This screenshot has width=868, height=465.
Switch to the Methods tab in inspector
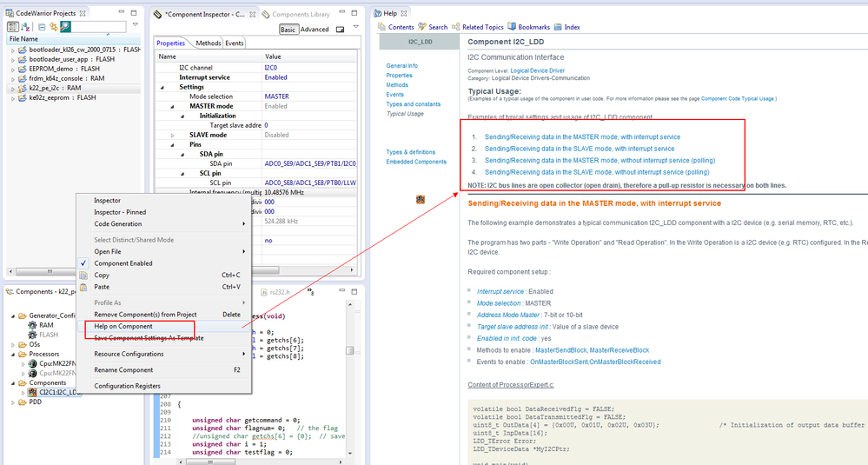pyautogui.click(x=209, y=43)
